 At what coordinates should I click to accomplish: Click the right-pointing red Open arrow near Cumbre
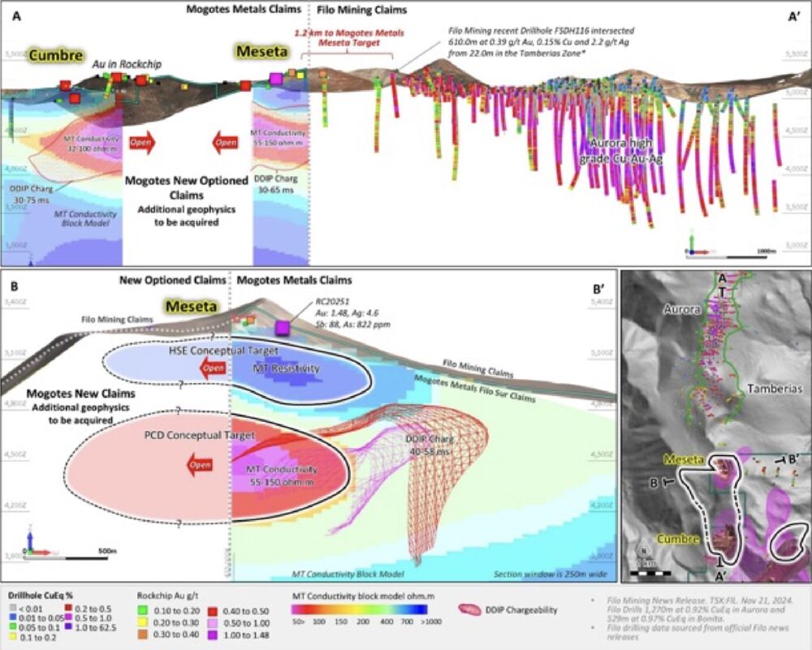click(141, 143)
